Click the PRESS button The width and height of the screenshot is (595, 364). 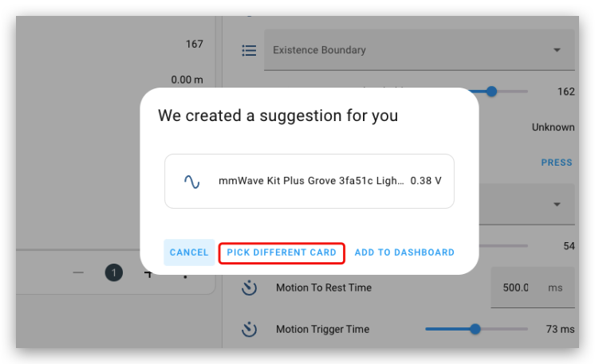[x=556, y=162]
